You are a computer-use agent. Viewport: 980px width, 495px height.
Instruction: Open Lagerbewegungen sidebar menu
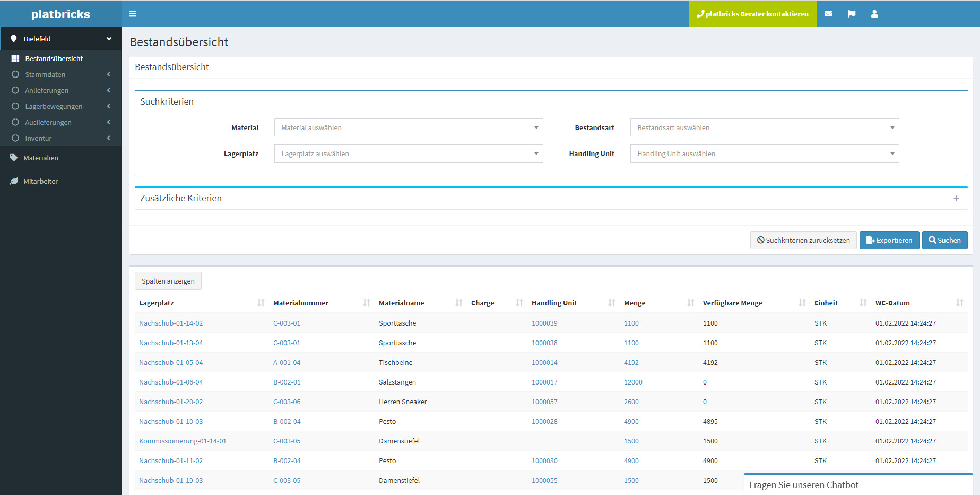[x=54, y=106]
